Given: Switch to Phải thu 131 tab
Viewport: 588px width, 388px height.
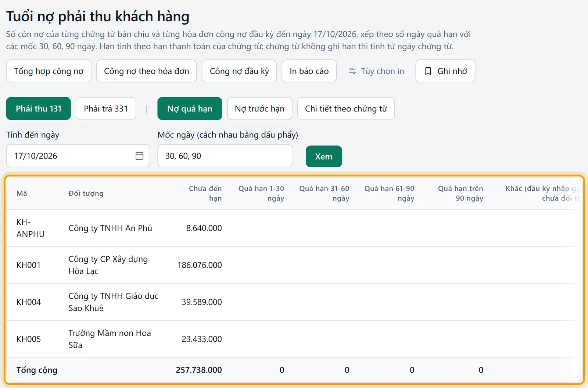Looking at the screenshot, I should point(39,108).
